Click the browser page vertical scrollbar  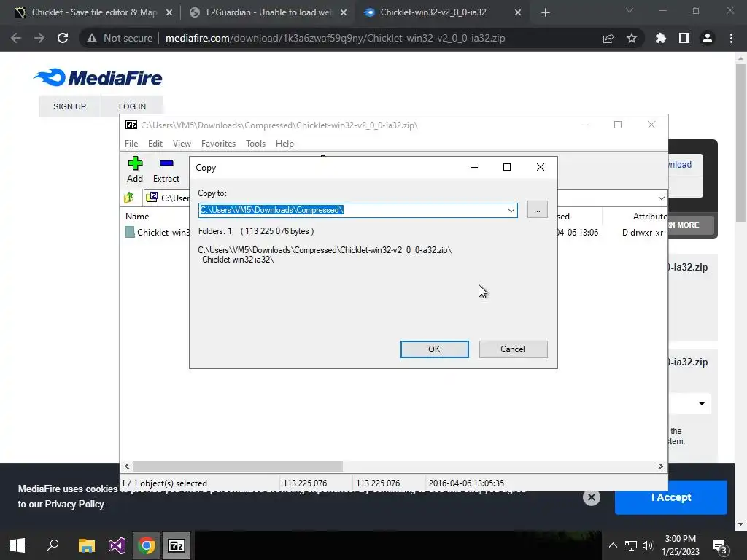tap(740, 143)
